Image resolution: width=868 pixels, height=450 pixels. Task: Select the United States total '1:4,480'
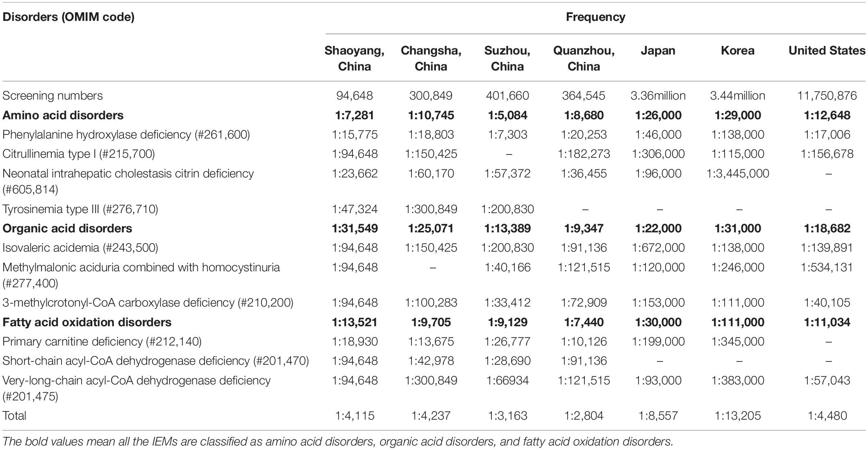coord(827,416)
